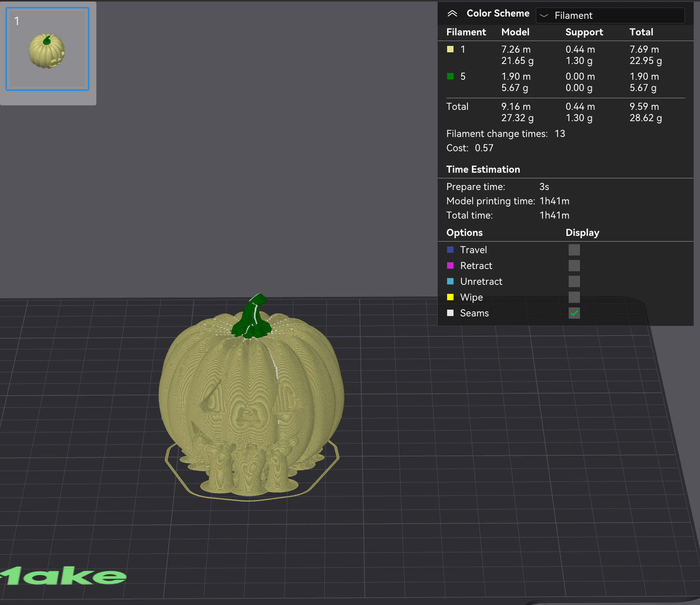Screen dimensions: 700x605
Task: Click the 3s prepare time value
Action: [544, 187]
